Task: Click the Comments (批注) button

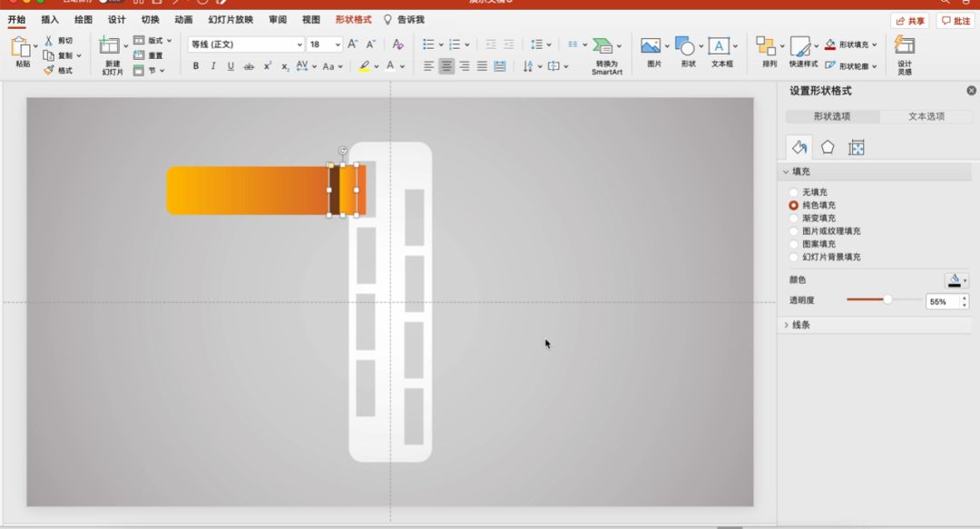Action: [x=955, y=21]
